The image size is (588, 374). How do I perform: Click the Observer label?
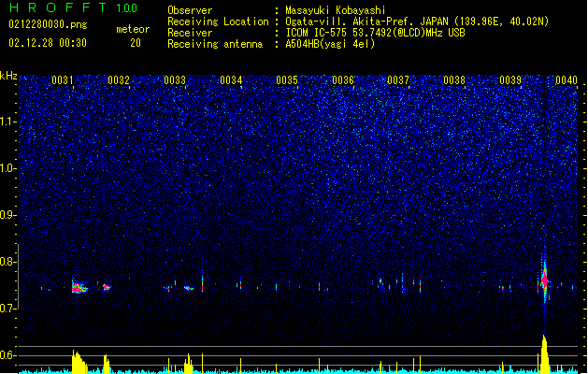point(190,10)
